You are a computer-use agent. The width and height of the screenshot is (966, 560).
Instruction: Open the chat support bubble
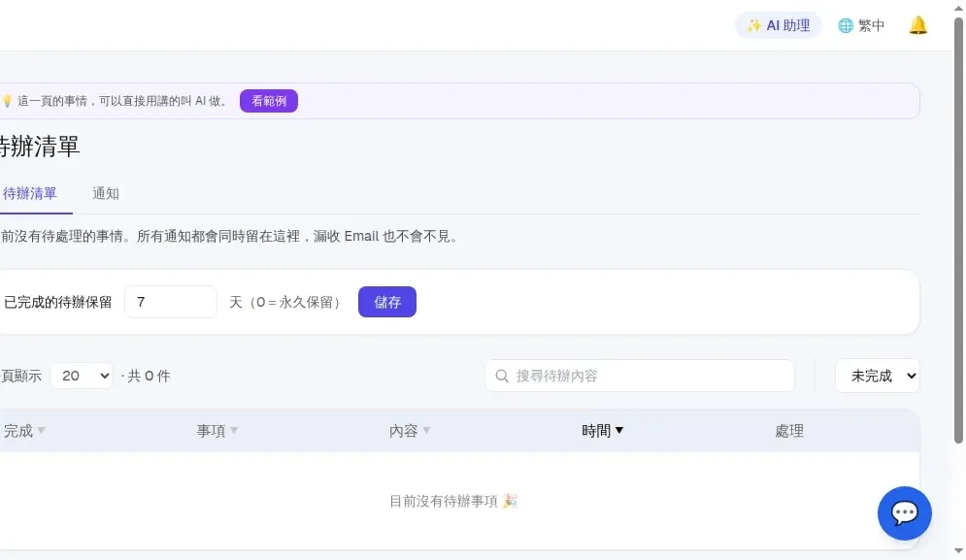pyautogui.click(x=905, y=513)
